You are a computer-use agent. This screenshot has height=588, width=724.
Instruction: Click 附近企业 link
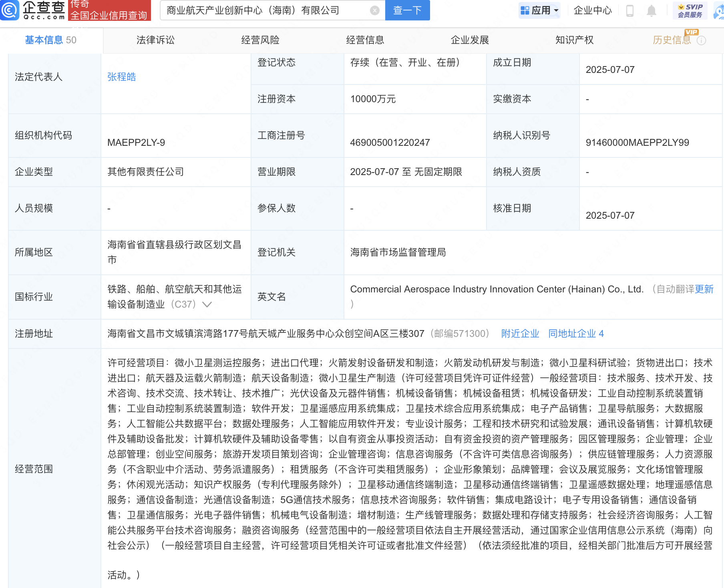click(x=520, y=334)
